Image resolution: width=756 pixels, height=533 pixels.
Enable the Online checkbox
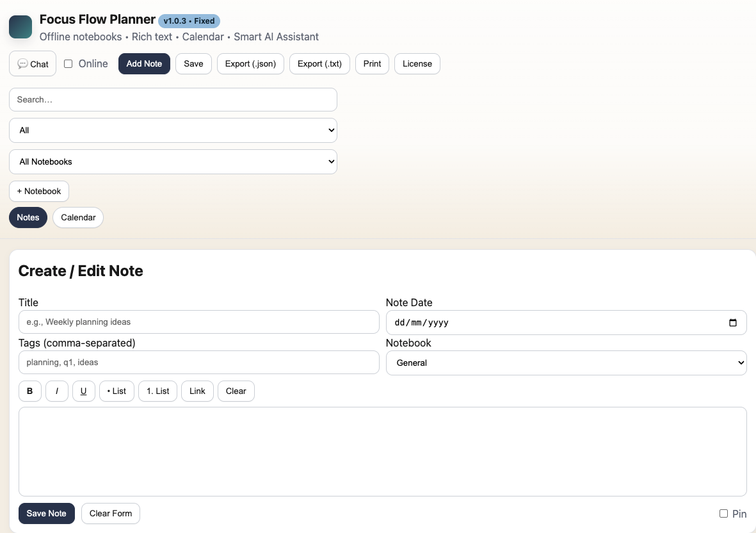click(x=68, y=63)
